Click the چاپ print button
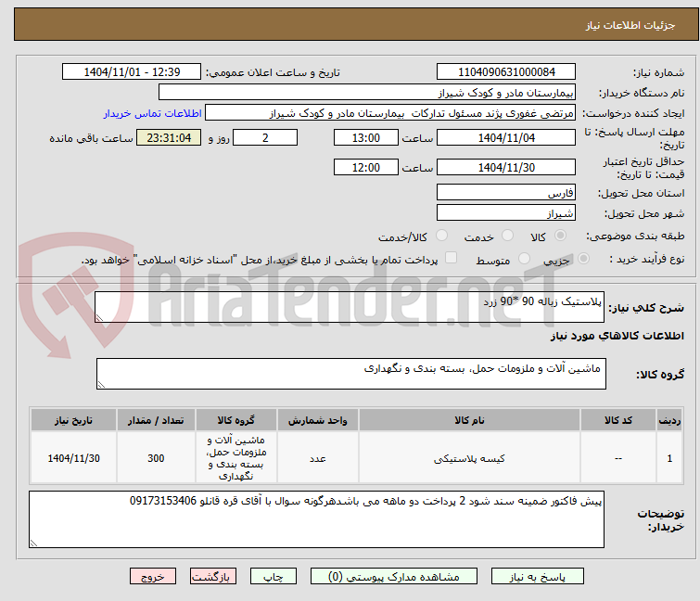 [x=274, y=577]
